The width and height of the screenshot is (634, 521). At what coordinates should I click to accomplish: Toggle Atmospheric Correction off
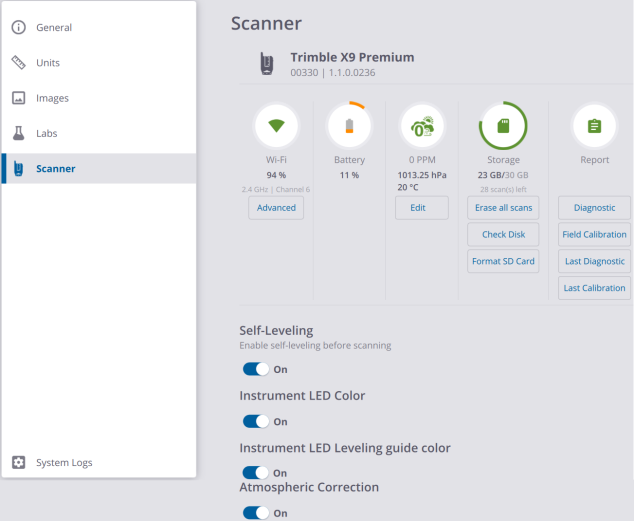257,513
